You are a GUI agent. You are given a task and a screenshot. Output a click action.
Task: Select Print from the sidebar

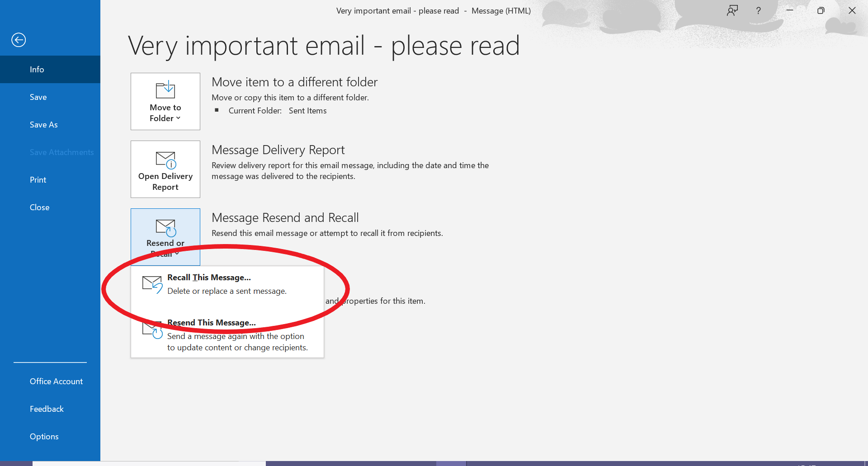(x=50, y=179)
